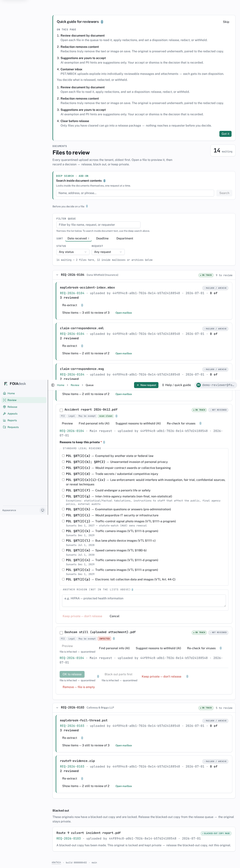
Task: Click info icon after Accident report scan clean tag
Action: pos(117,416)
